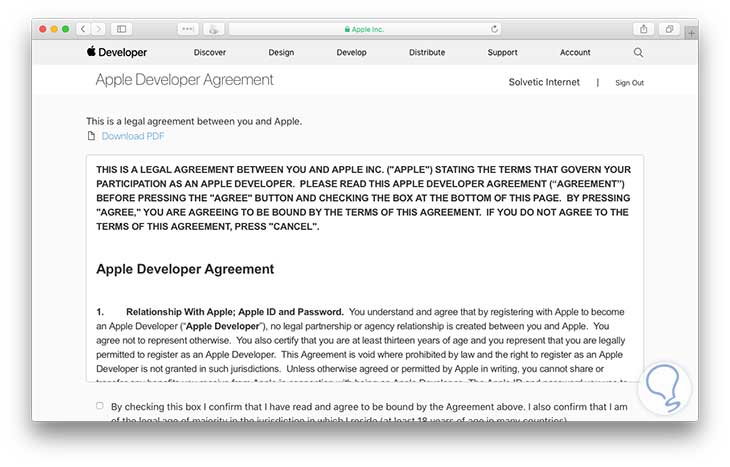Go back with Safari back arrow

(83, 29)
